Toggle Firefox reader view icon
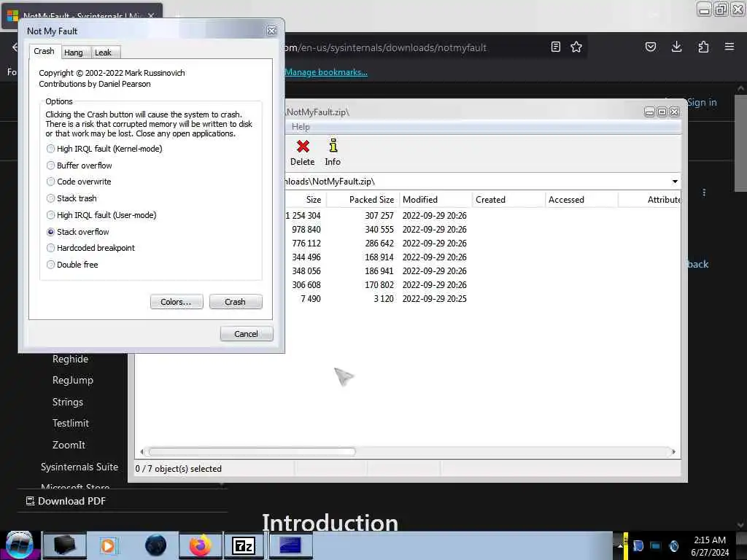The image size is (747, 560). pos(555,47)
